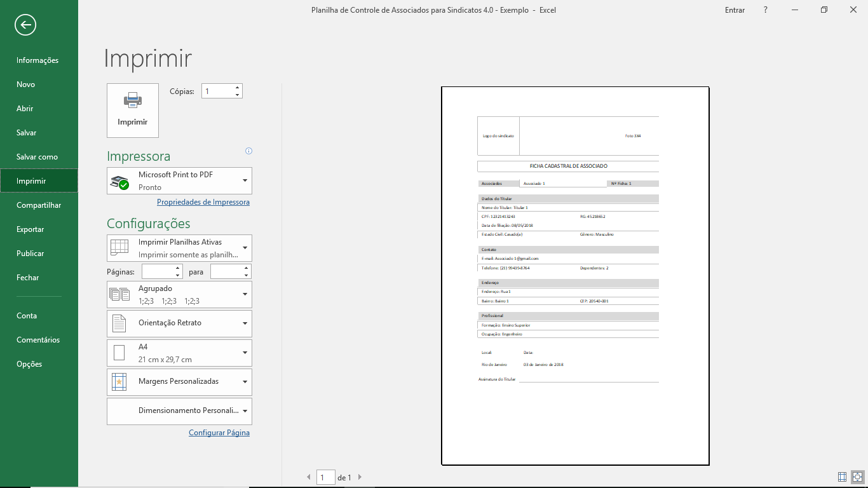Go to previous page arrow in preview

click(309, 477)
